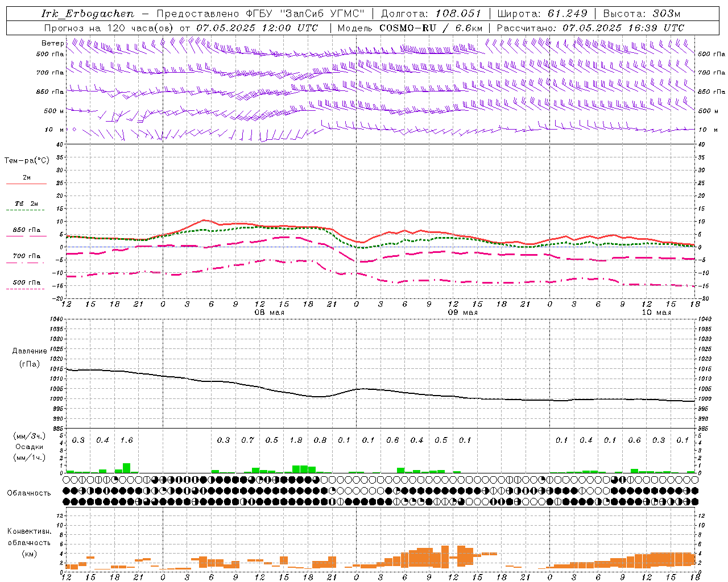
Task: Click the precipitation value 0.8
Action: [320, 440]
